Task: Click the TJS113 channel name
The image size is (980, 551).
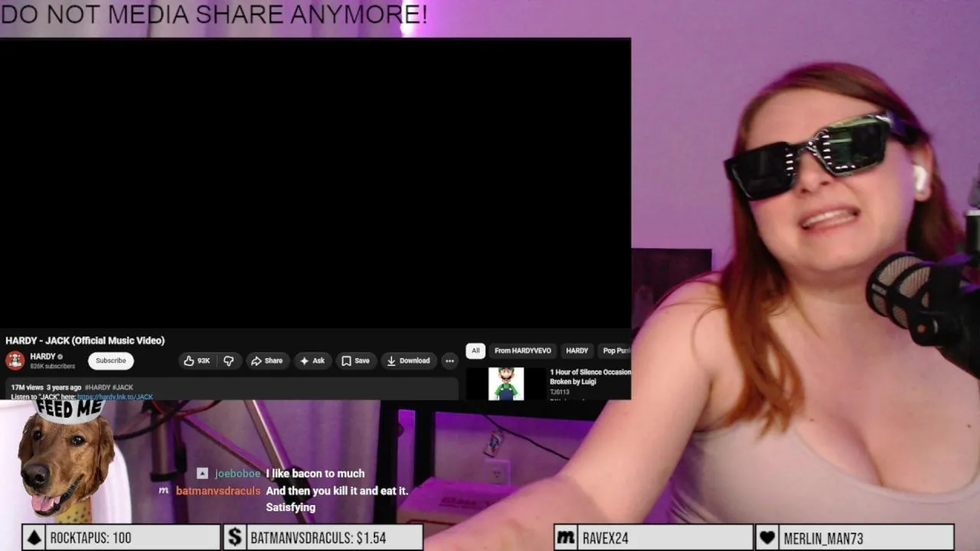Action: coord(560,392)
